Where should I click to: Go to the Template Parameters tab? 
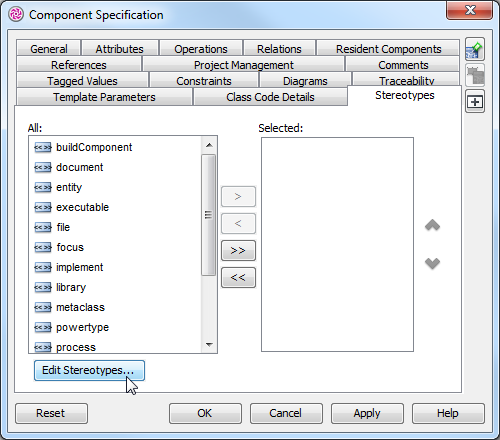[x=104, y=97]
